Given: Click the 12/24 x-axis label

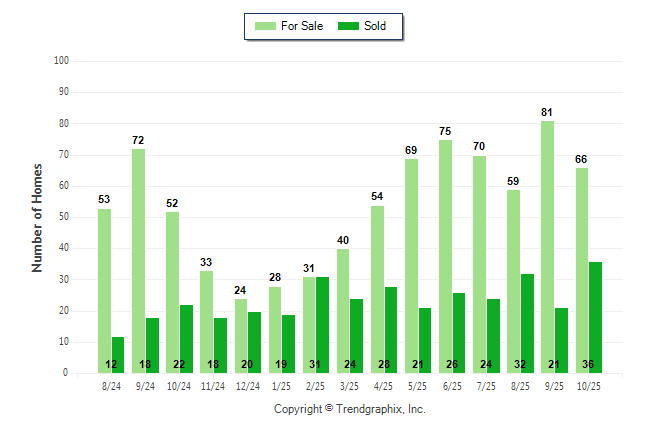Looking at the screenshot, I should click(247, 385).
